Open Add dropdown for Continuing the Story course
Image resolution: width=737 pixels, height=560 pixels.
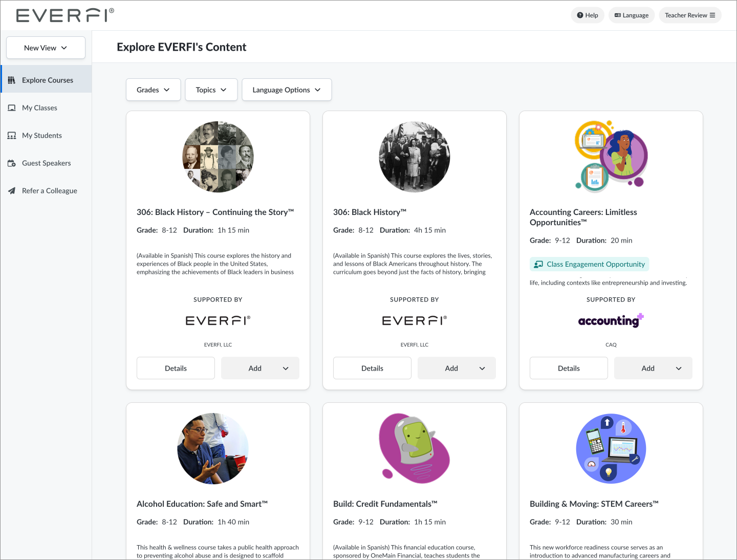[260, 368]
